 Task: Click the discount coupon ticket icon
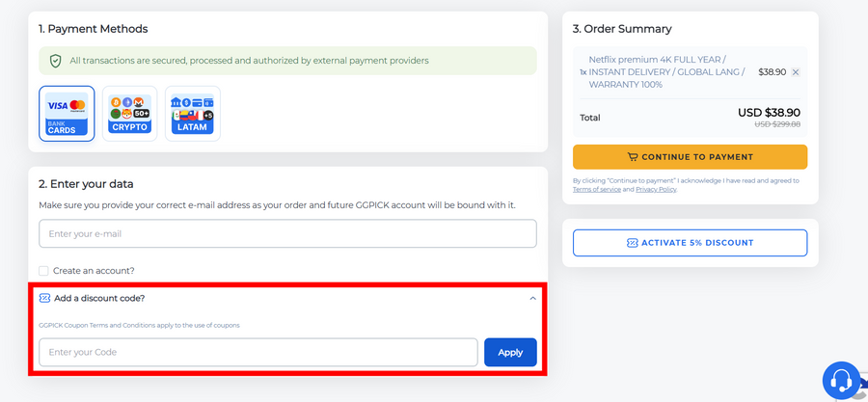coord(44,298)
